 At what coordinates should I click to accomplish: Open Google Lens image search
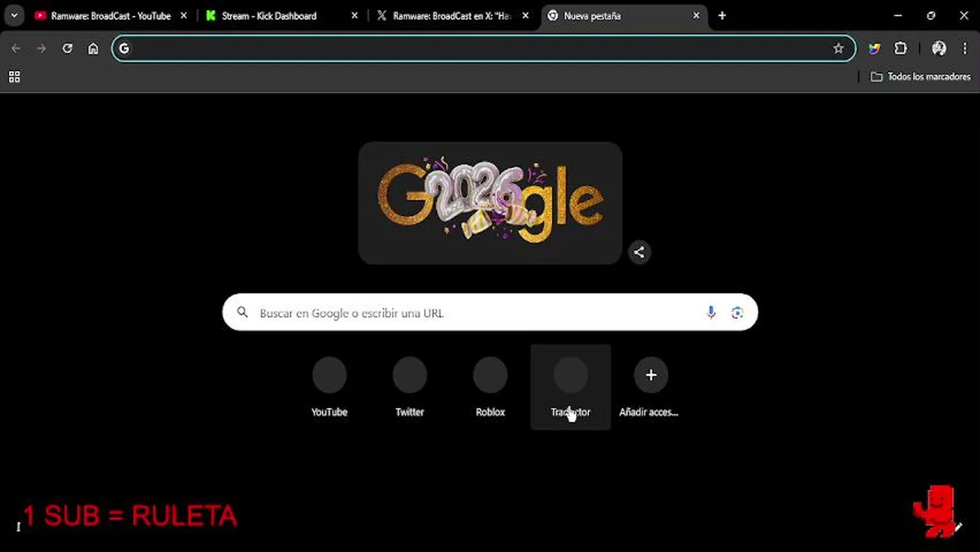point(737,313)
